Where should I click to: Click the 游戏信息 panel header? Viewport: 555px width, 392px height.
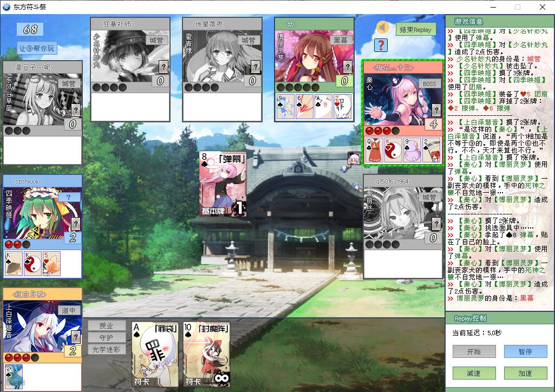pos(468,22)
